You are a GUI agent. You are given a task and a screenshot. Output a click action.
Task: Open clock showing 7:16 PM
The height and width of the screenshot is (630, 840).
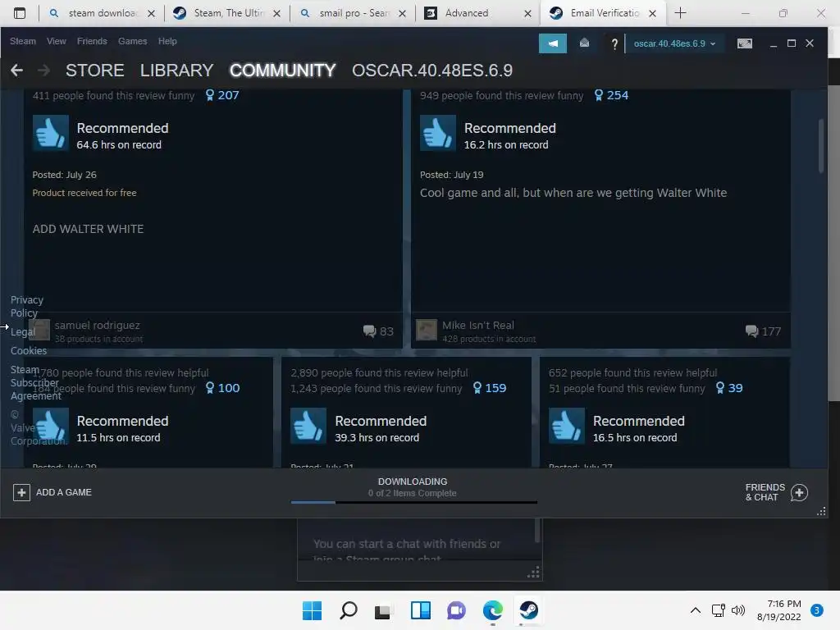779,610
